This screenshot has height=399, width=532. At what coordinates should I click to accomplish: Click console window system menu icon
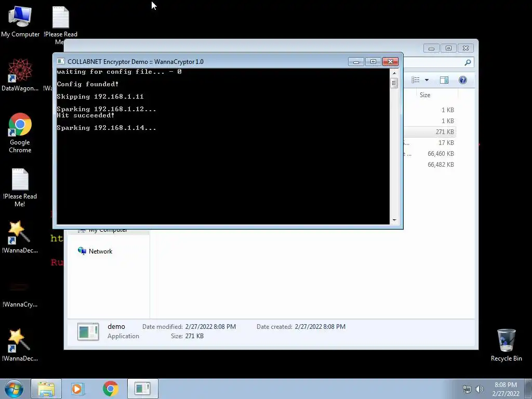(61, 61)
